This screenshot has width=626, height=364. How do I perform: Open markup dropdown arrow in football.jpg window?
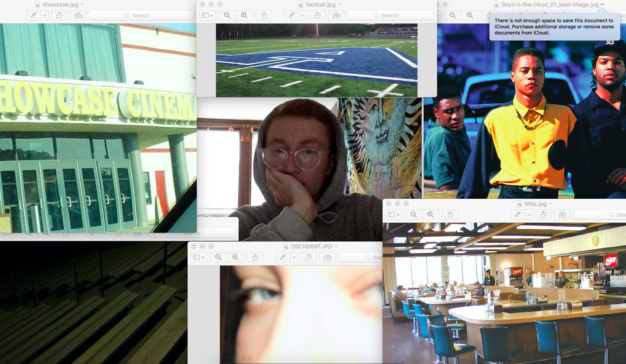coord(303,15)
